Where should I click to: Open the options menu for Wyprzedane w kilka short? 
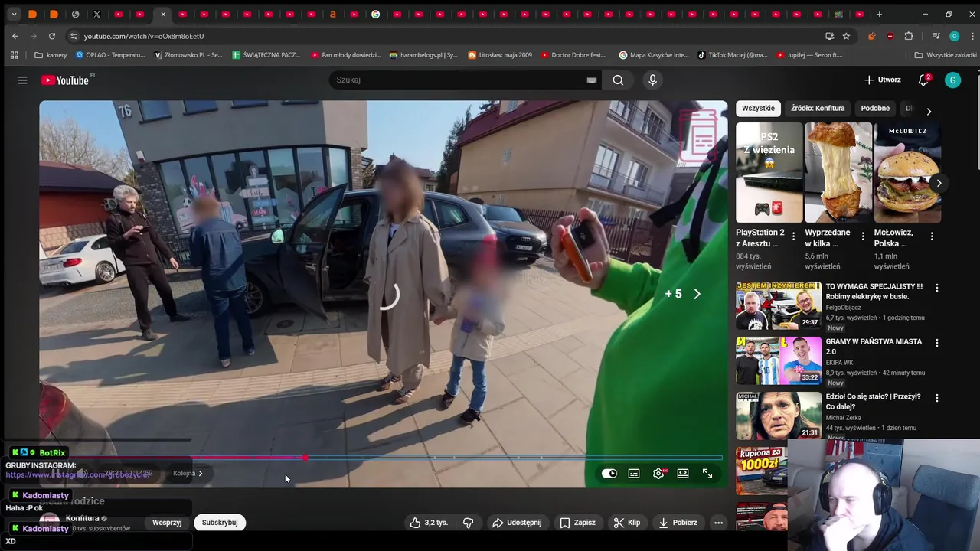[863, 236]
